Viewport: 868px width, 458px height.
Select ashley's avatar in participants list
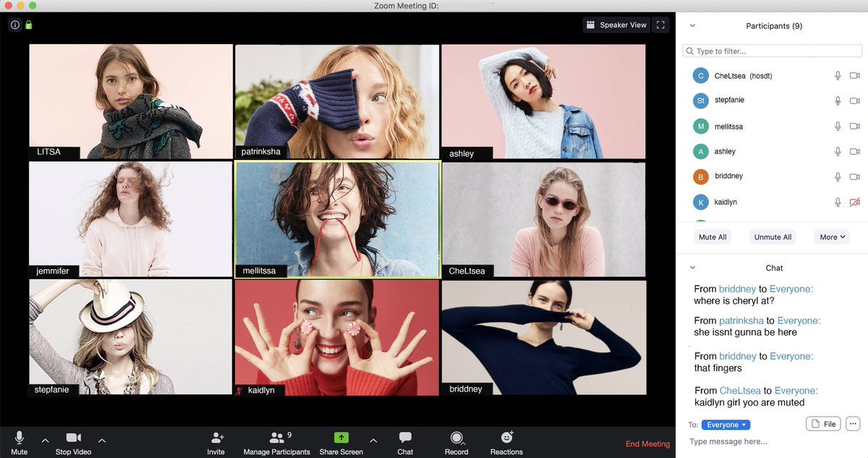pos(700,151)
